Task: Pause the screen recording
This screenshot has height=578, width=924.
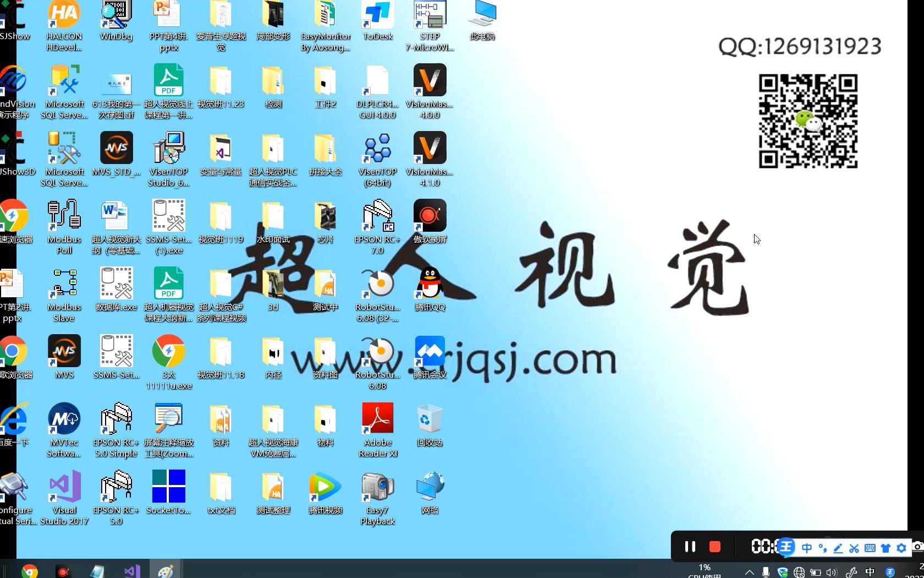Action: click(690, 546)
